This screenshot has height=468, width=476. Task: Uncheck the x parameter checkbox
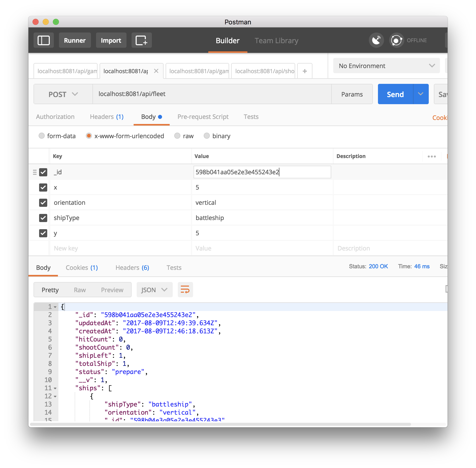click(x=43, y=188)
